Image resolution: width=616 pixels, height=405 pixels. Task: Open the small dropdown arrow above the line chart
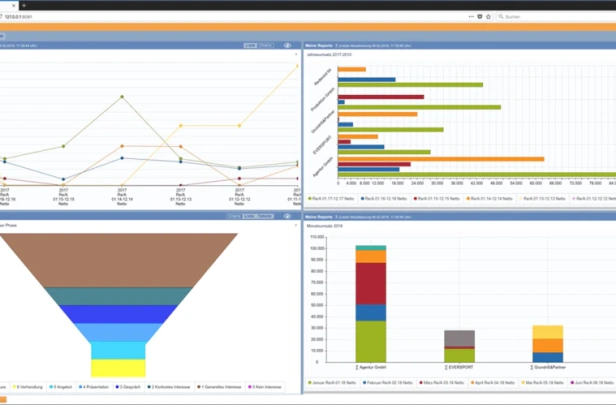[x=296, y=54]
